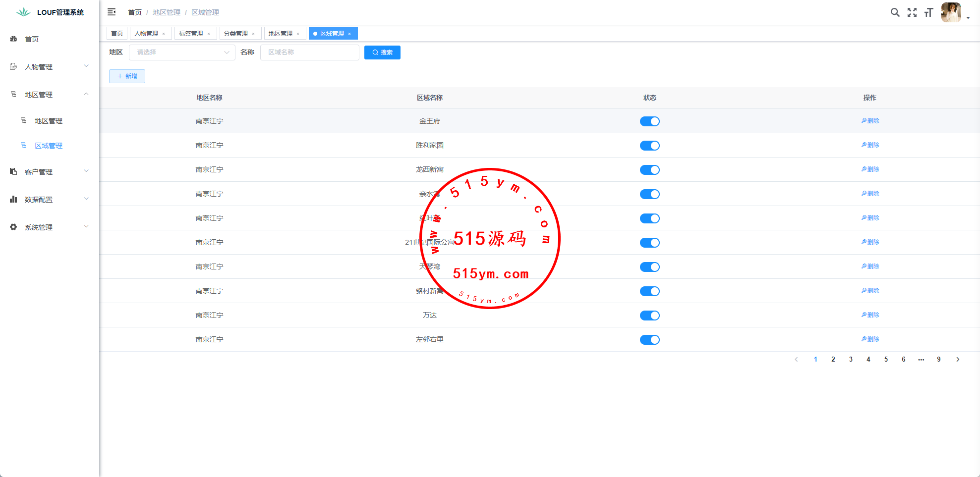Image resolution: width=980 pixels, height=477 pixels.
Task: Switch to the 分类管理 tab
Action: click(235, 34)
